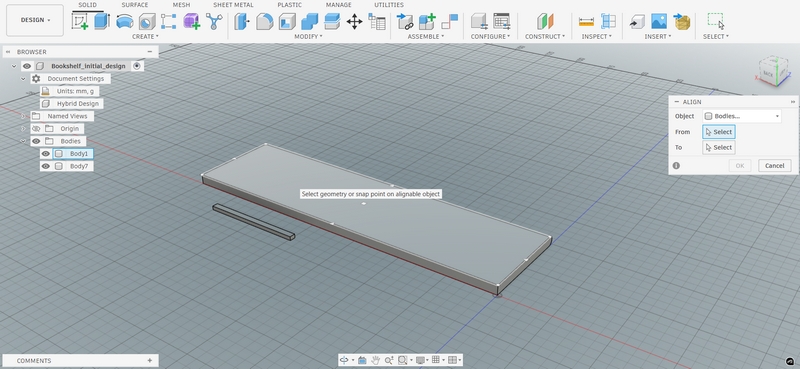
Task: Open the DESIGN workspace dropdown
Action: point(35,20)
